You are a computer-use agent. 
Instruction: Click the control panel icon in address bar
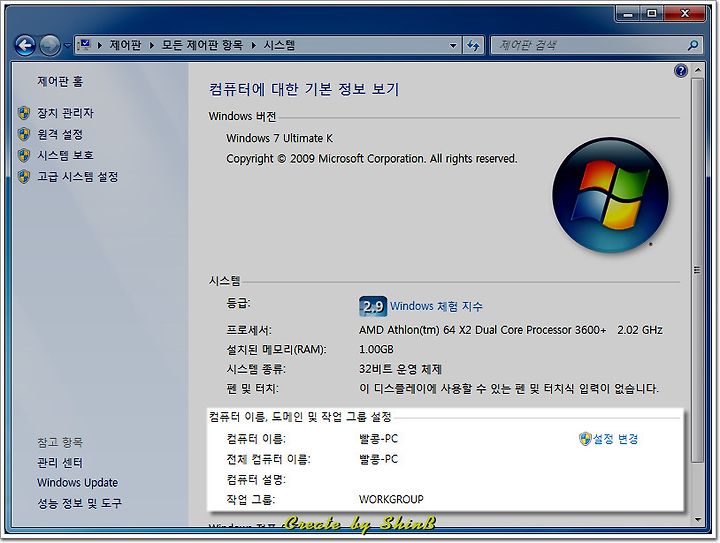pyautogui.click(x=84, y=45)
